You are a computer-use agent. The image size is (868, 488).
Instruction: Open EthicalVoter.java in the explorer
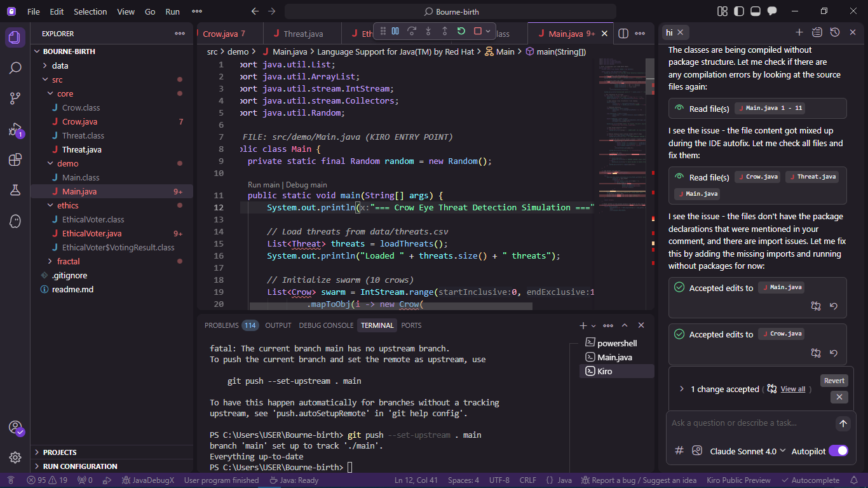click(x=112, y=233)
